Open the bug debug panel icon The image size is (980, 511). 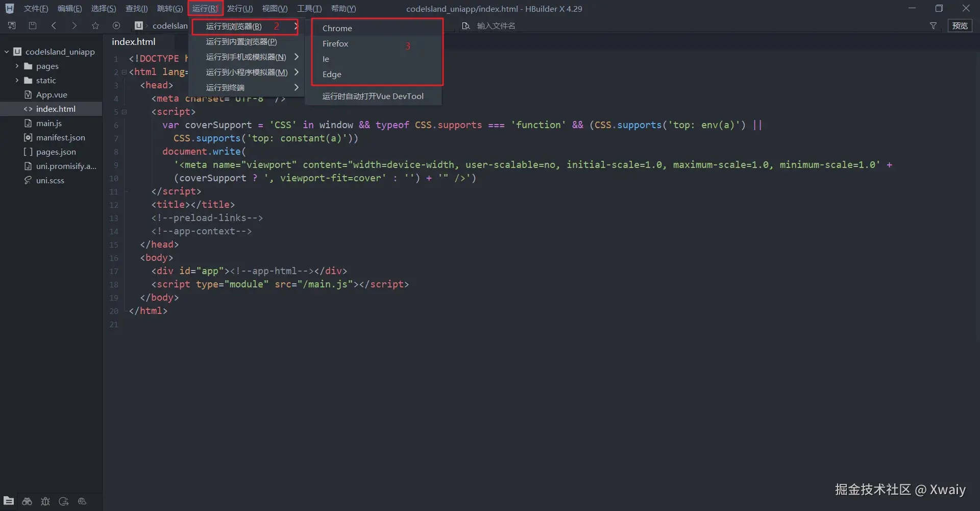coord(45,501)
